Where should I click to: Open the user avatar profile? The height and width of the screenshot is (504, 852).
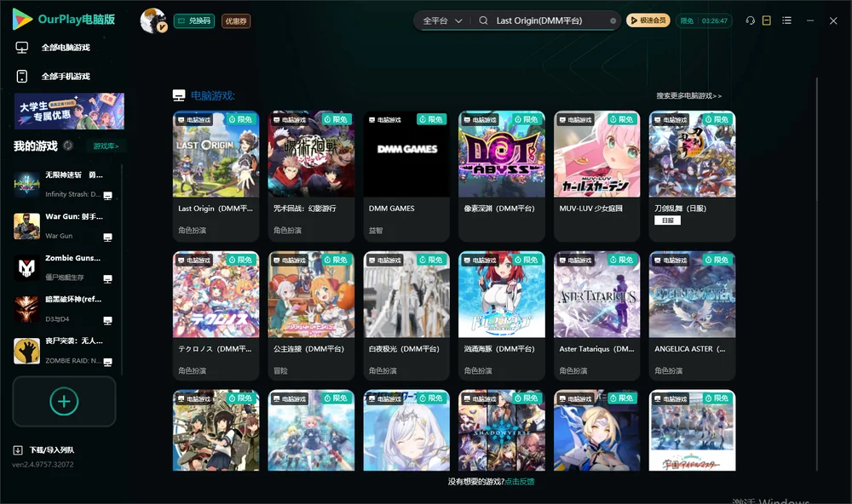tap(153, 20)
